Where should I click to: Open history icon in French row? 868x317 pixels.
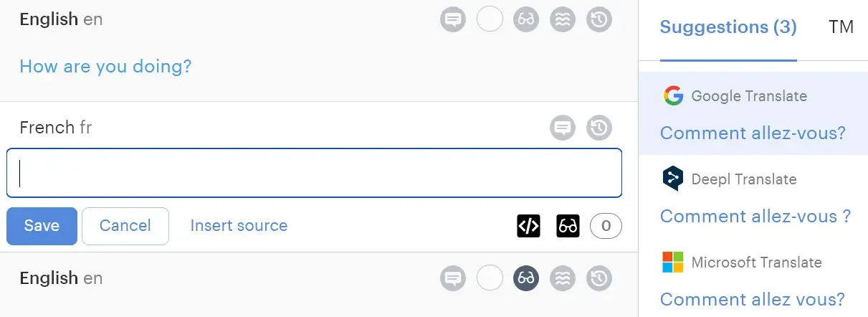[x=599, y=128]
